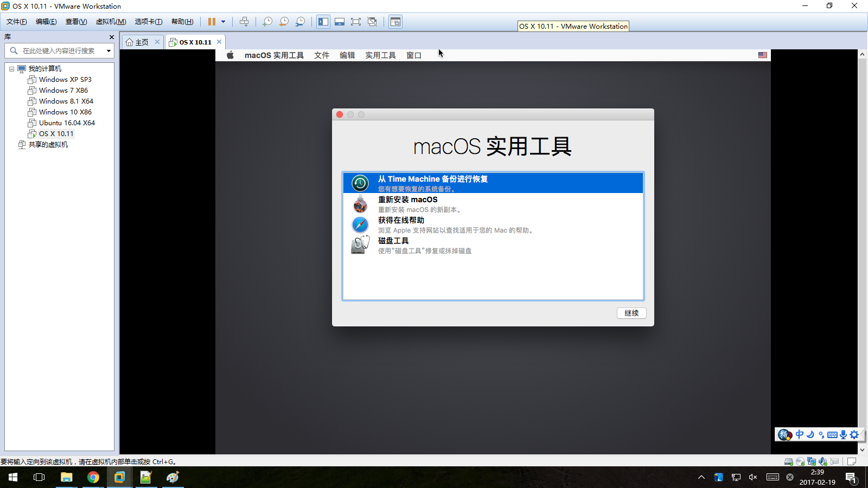This screenshot has height=488, width=868.
Task: Click the Apple logo menu in guest
Action: (x=230, y=55)
